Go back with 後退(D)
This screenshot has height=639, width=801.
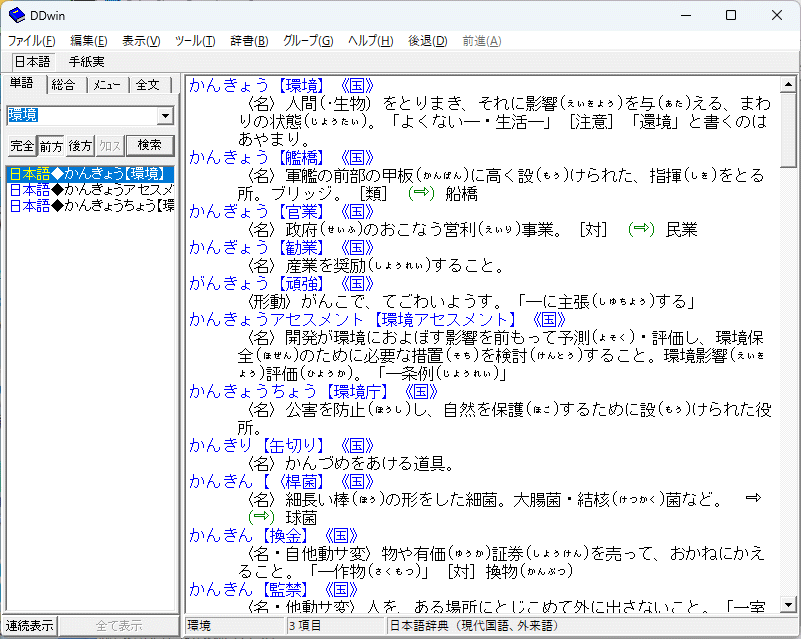point(428,41)
